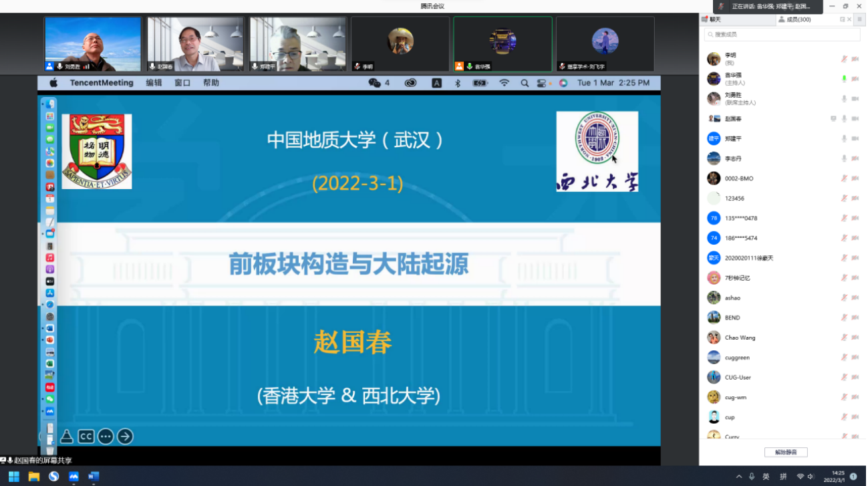The height and width of the screenshot is (486, 868).
Task: Click mic icon for cug-wm
Action: tap(844, 397)
